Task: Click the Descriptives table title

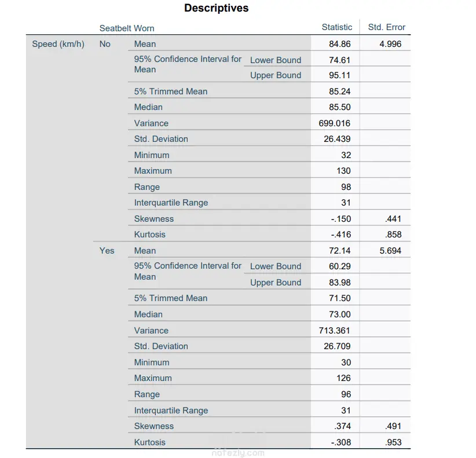Action: click(216, 8)
